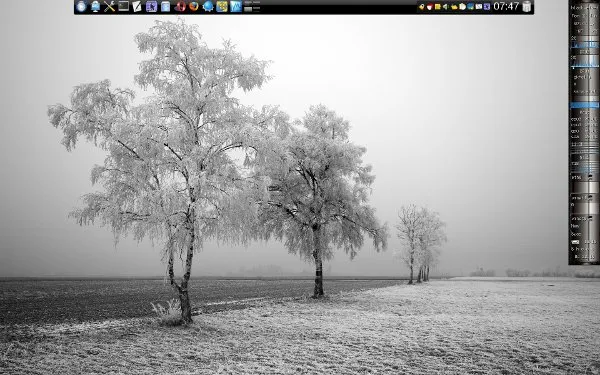
Task: Click the blue spiky globe launcher
Action: (x=208, y=6)
